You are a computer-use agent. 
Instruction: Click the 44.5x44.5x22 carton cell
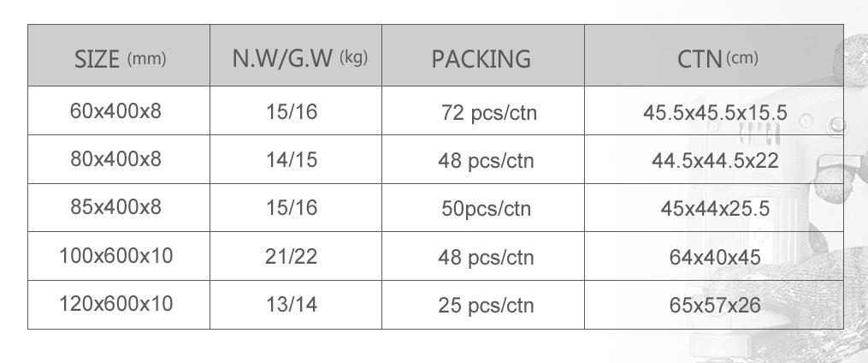(x=714, y=159)
